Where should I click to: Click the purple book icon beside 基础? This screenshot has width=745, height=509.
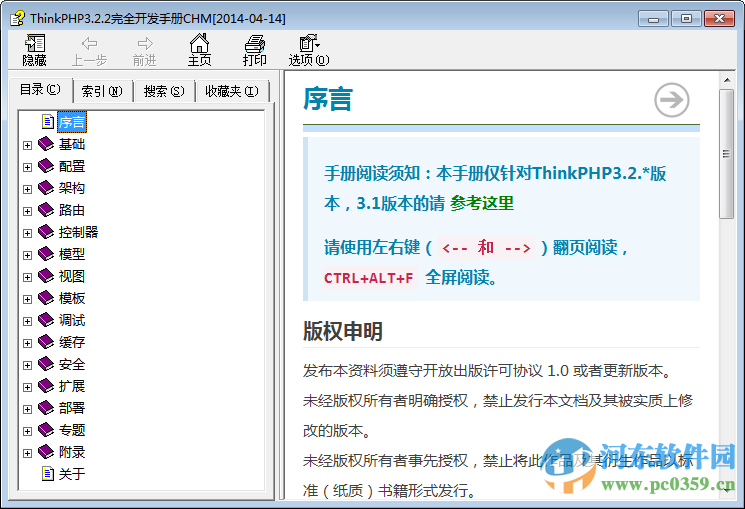coord(46,144)
